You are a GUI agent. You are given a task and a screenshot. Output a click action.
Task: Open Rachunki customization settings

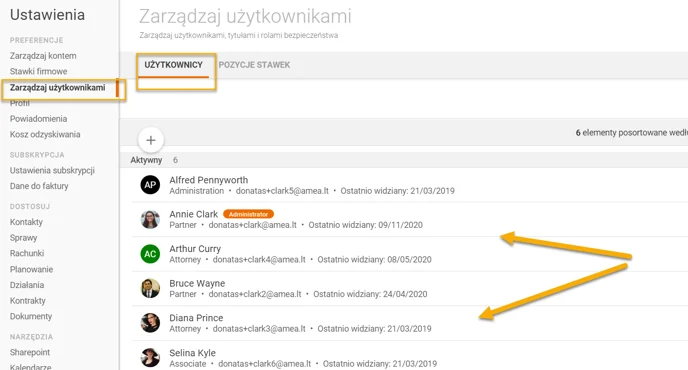pos(27,253)
